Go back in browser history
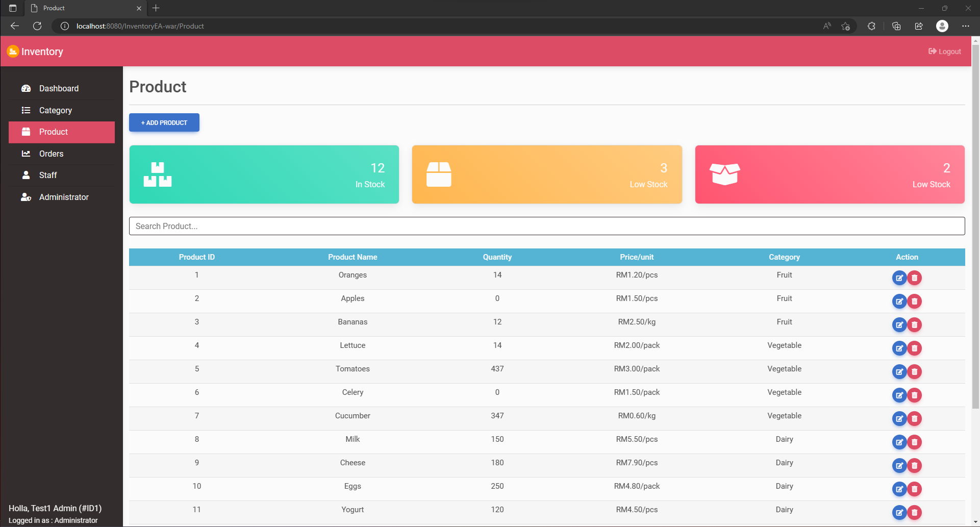 (x=15, y=26)
